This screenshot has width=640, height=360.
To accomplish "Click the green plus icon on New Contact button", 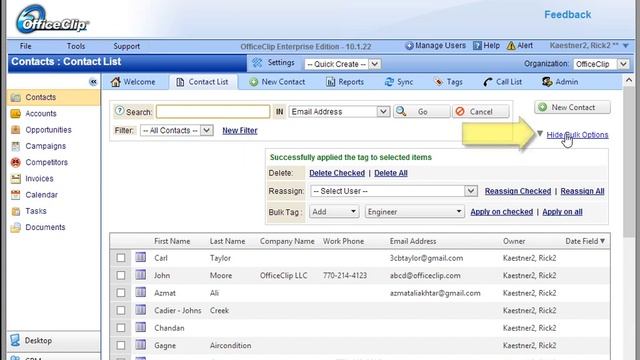I will [x=542, y=107].
